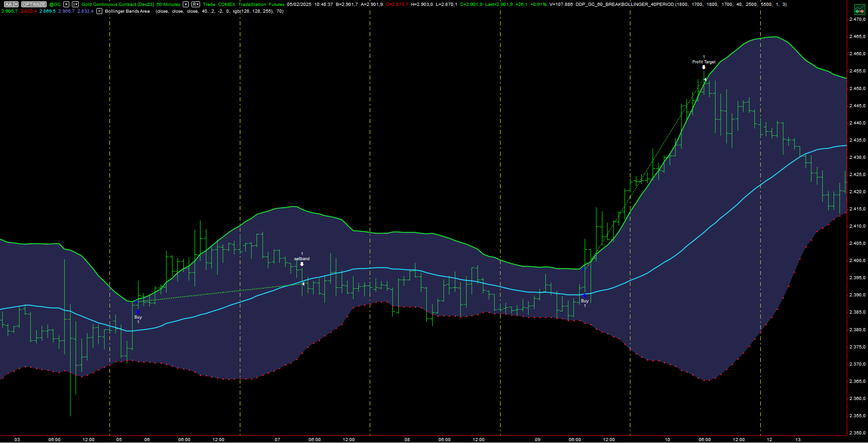Click the Profit Target arrow marker

[704, 67]
